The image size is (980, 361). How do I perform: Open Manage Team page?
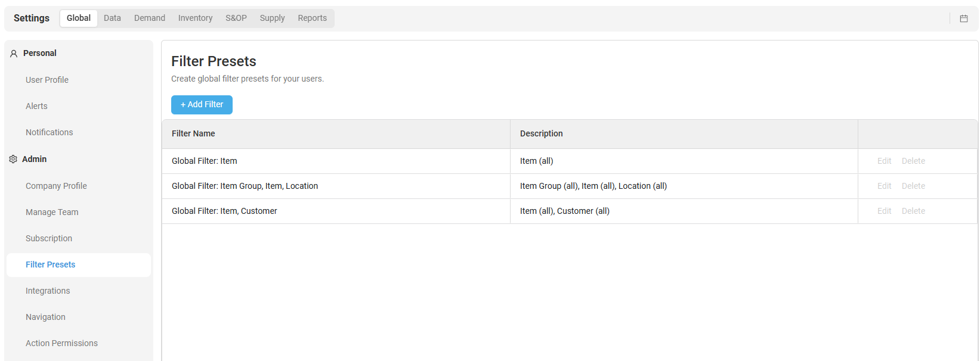pyautogui.click(x=52, y=212)
